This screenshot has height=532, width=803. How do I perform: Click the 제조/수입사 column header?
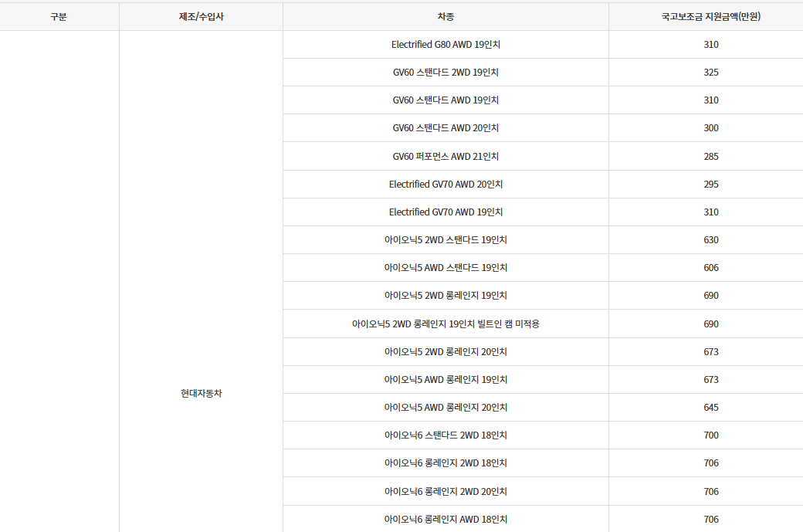(x=201, y=16)
